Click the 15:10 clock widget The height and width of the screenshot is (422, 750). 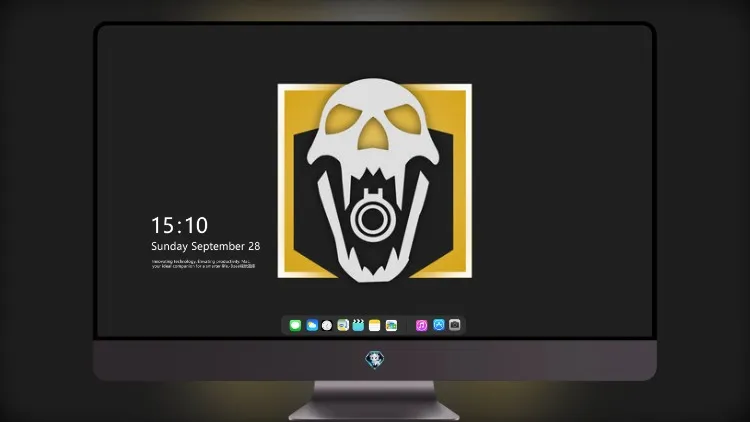pyautogui.click(x=179, y=225)
